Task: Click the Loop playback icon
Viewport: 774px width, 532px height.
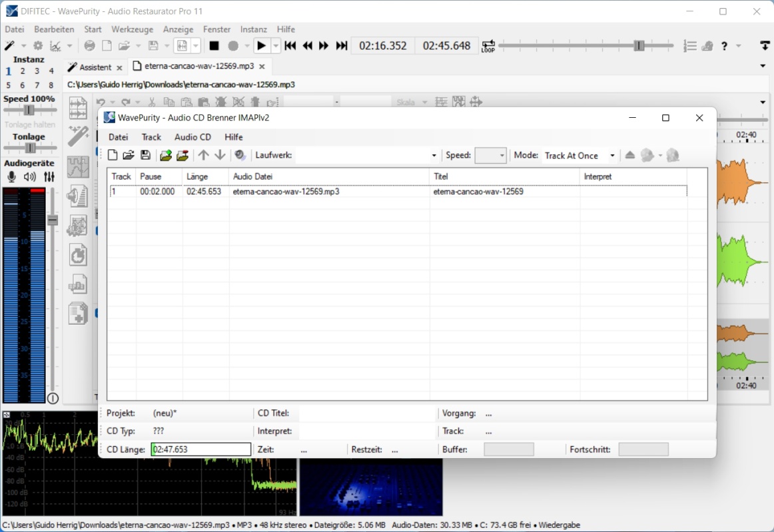Action: tap(488, 46)
